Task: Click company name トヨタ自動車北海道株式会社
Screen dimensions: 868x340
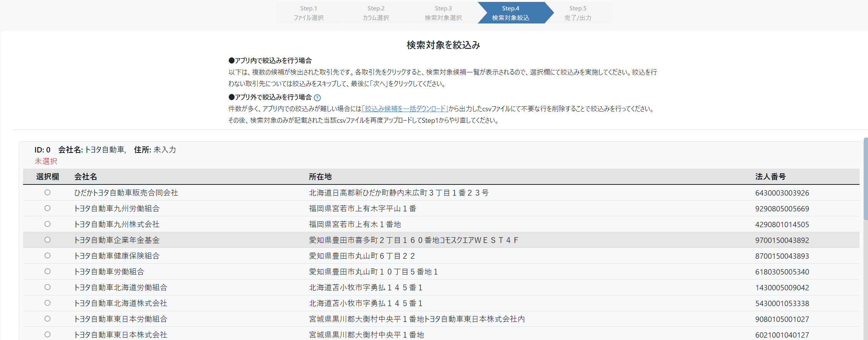Action: (121, 303)
